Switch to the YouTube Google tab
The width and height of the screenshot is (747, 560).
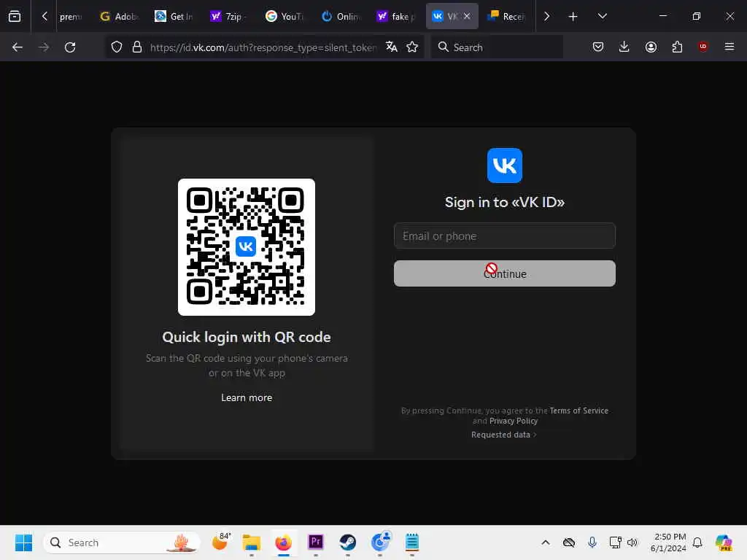(285, 17)
